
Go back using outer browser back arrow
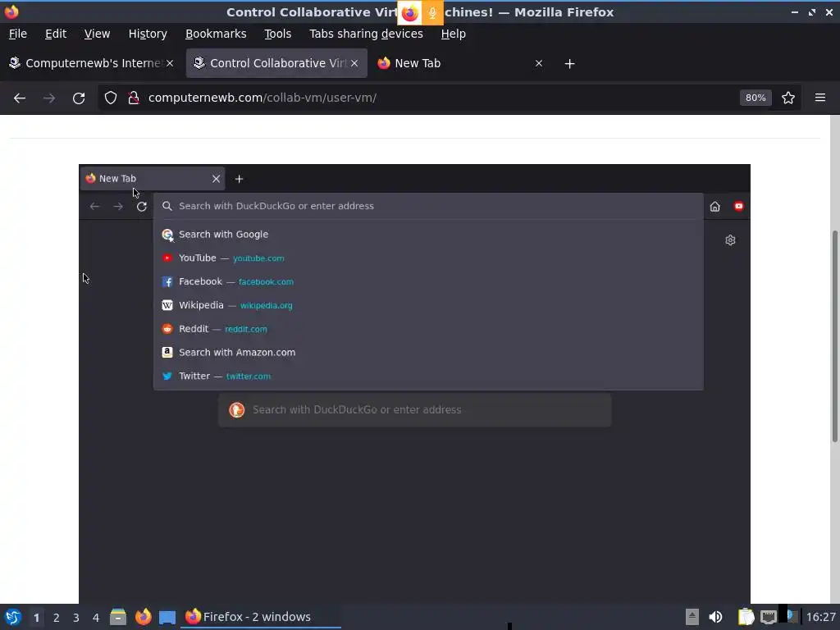[20, 98]
